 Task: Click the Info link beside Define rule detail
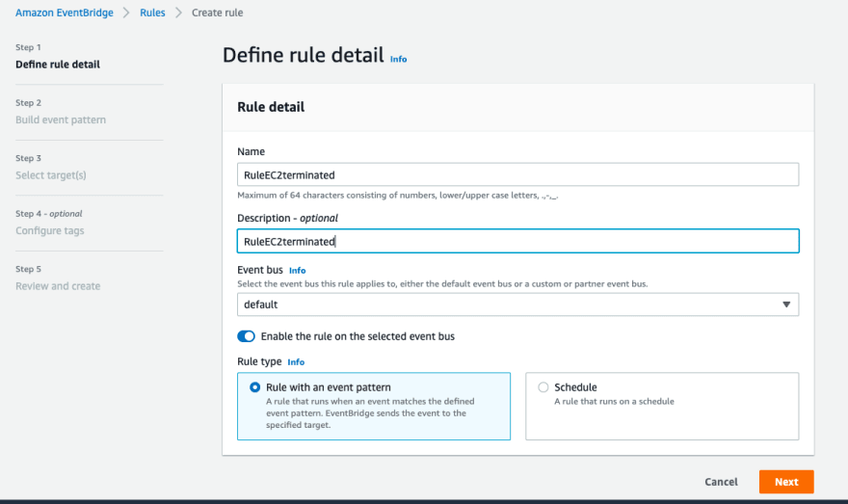(399, 59)
